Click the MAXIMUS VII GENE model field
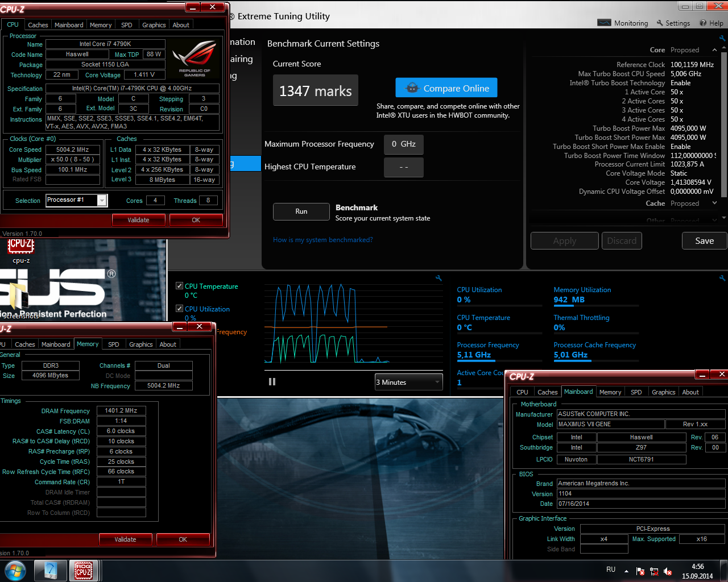The width and height of the screenshot is (728, 582). pos(610,424)
